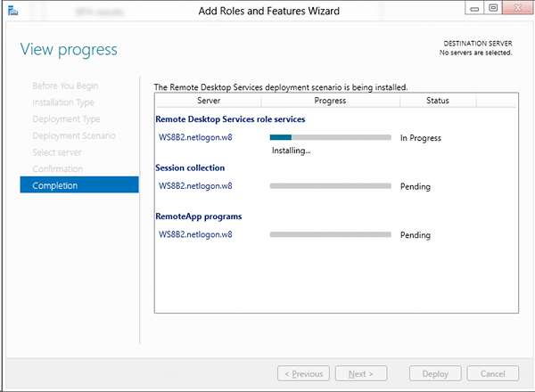
Task: Go to the Before You Begin step
Action: click(x=65, y=86)
